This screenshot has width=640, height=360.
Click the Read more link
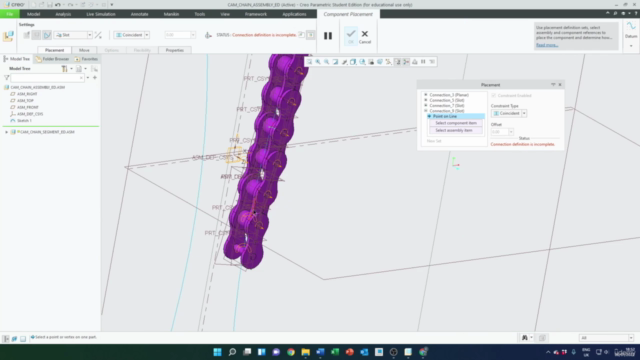pyautogui.click(x=547, y=45)
